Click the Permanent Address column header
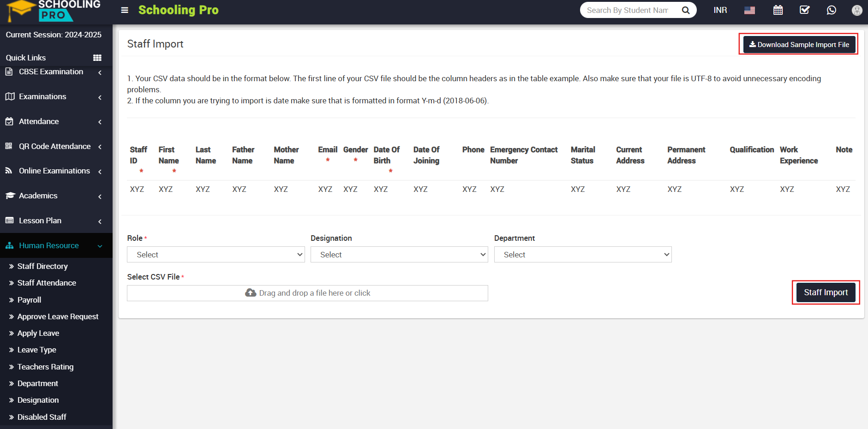The image size is (868, 429). point(686,155)
